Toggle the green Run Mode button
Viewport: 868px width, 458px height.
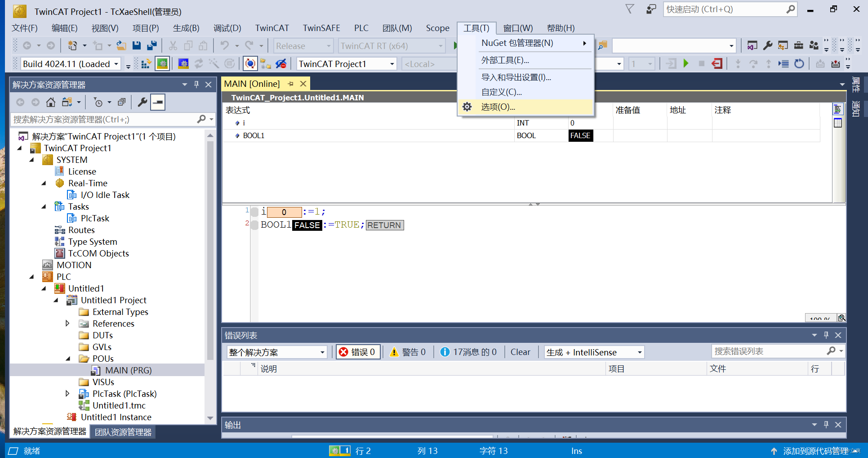(162, 64)
